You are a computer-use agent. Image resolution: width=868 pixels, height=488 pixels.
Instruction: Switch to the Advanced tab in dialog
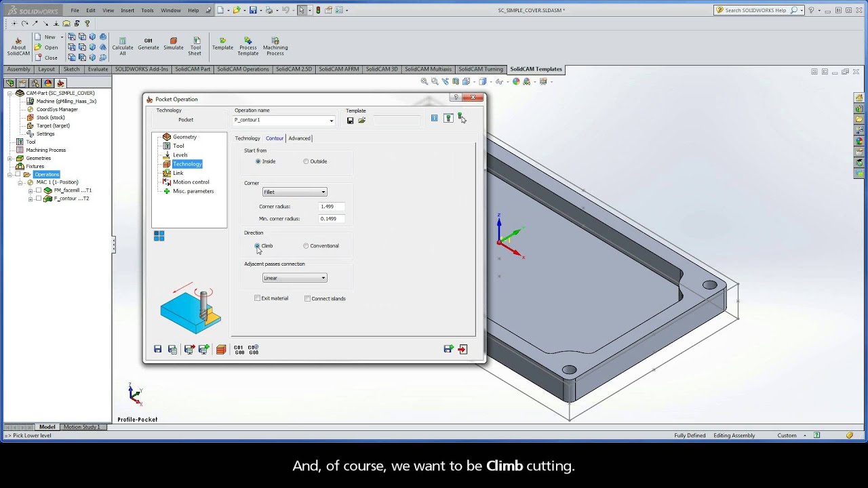[x=299, y=138]
